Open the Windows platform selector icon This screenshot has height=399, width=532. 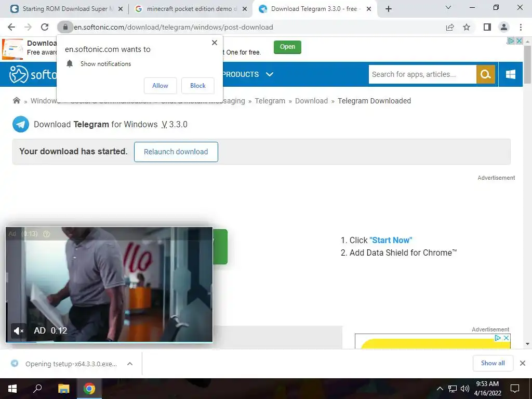click(x=510, y=74)
